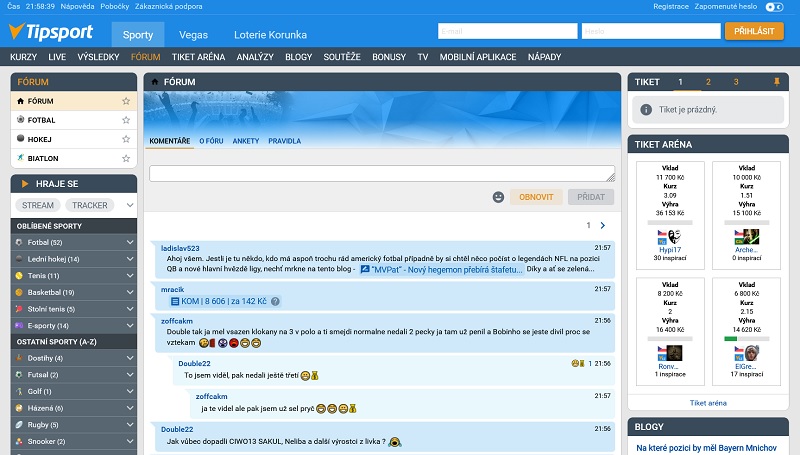Expand the Tenis (11) section
Image resolution: width=800 pixels, height=455 pixels.
point(130,275)
